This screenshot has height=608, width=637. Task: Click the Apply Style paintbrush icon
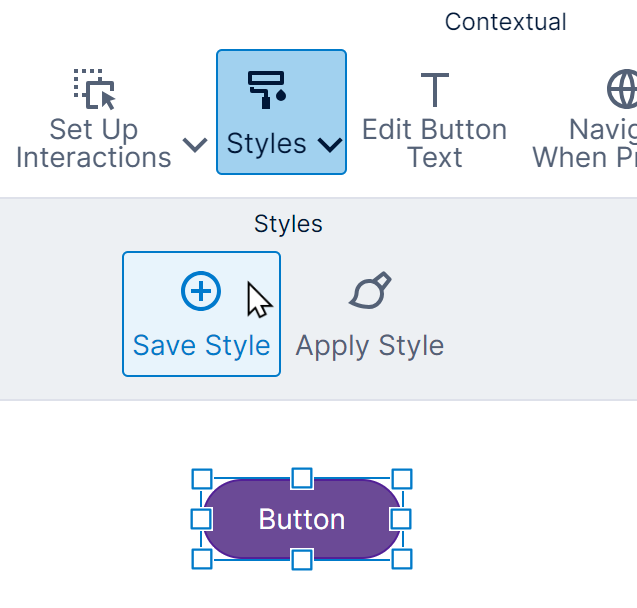369,291
